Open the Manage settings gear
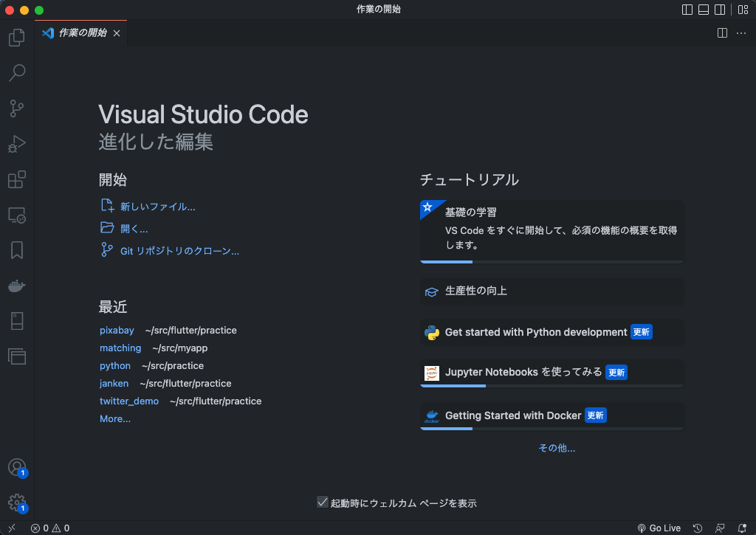 point(16,503)
